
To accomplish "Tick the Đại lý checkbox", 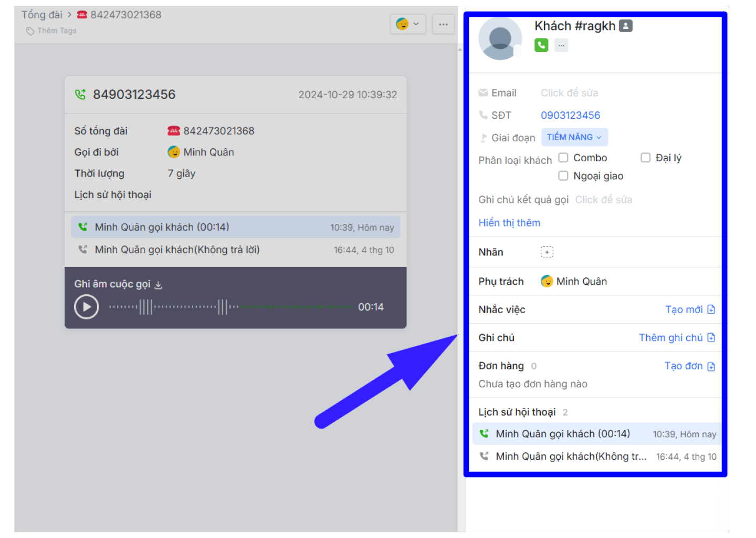I will point(645,158).
